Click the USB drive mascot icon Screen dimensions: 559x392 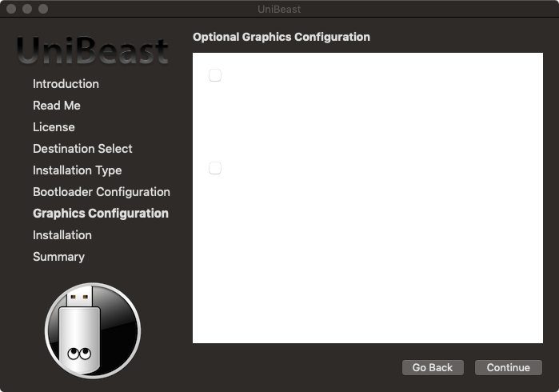pyautogui.click(x=93, y=330)
